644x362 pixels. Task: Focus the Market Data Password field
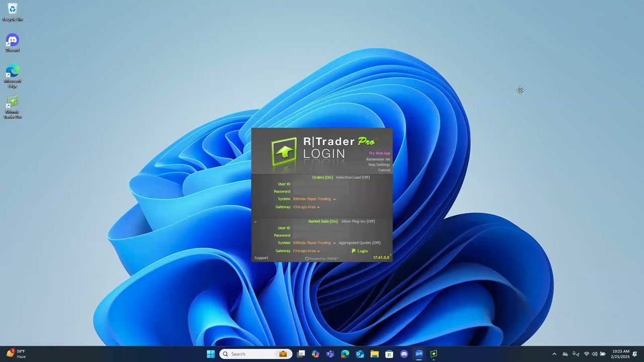321,235
